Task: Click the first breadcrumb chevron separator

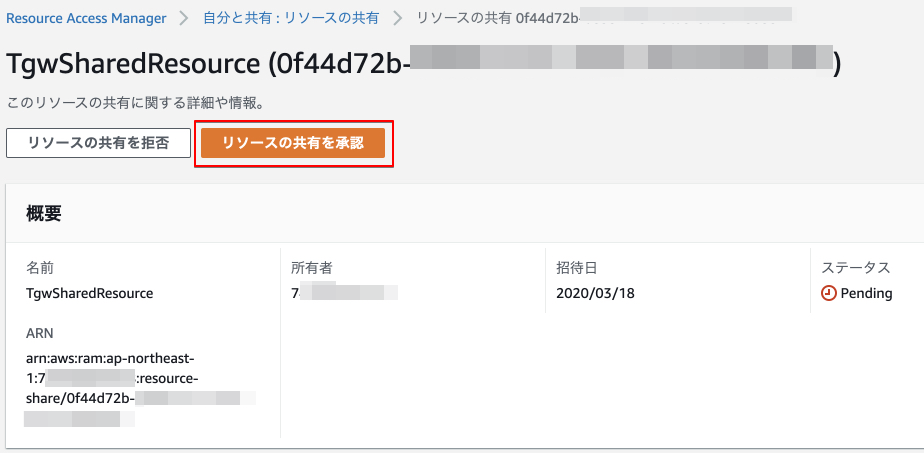Action: (184, 18)
